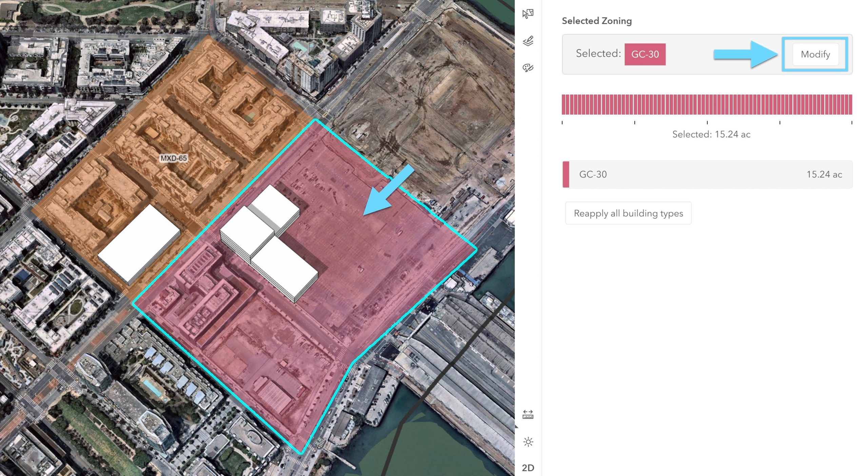Open the paint palette tool
Viewport: 868px width, 476px height.
[x=528, y=68]
